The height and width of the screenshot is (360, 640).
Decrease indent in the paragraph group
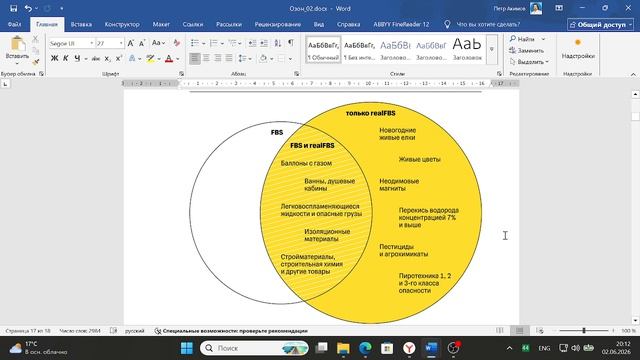click(253, 43)
